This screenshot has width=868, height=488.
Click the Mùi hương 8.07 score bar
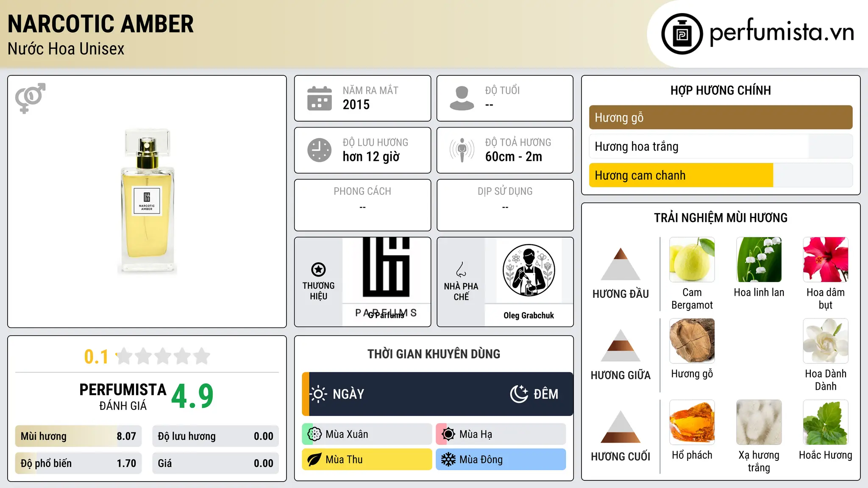tap(78, 436)
